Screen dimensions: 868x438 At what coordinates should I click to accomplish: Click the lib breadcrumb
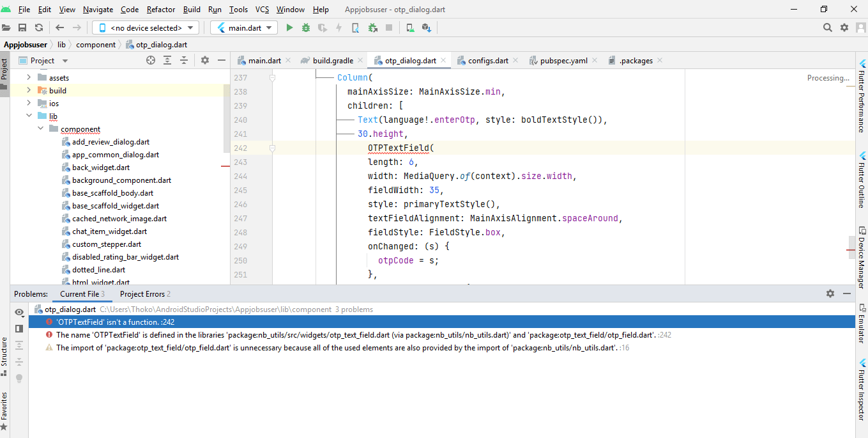click(61, 44)
